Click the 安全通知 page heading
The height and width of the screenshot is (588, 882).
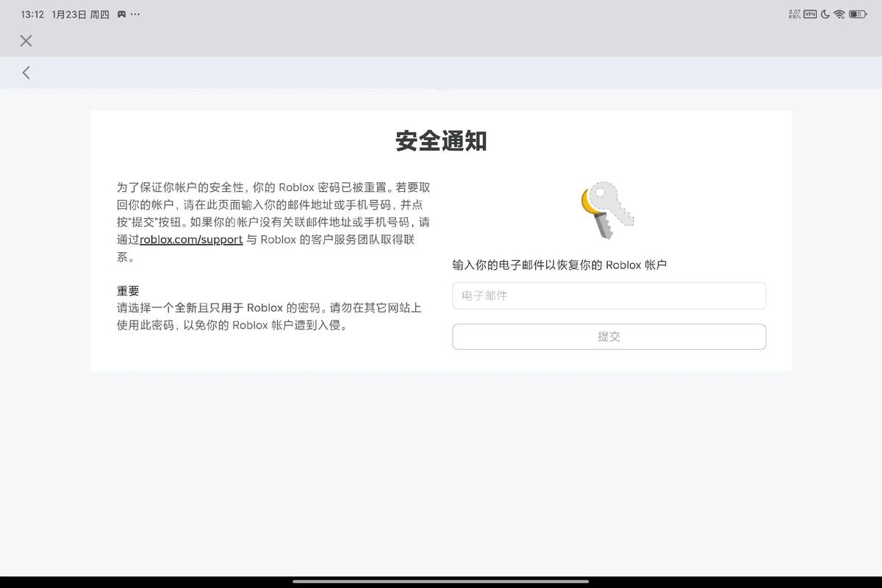[441, 141]
